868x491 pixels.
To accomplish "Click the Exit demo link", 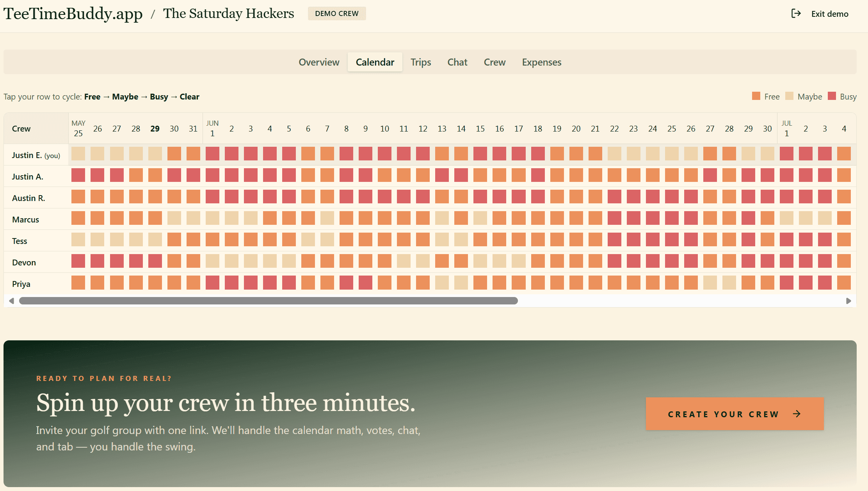I will tap(820, 14).
